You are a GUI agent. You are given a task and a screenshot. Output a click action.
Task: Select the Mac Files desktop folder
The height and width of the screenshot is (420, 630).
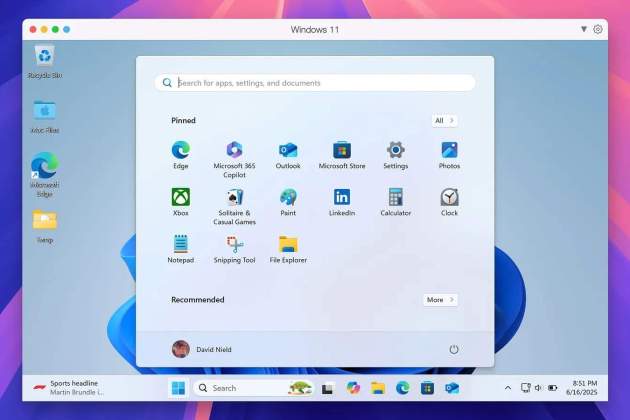click(x=45, y=117)
